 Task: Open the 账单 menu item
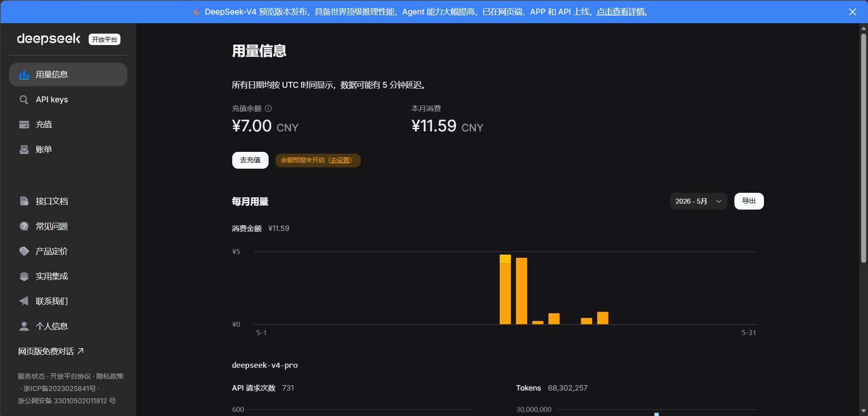click(x=68, y=150)
